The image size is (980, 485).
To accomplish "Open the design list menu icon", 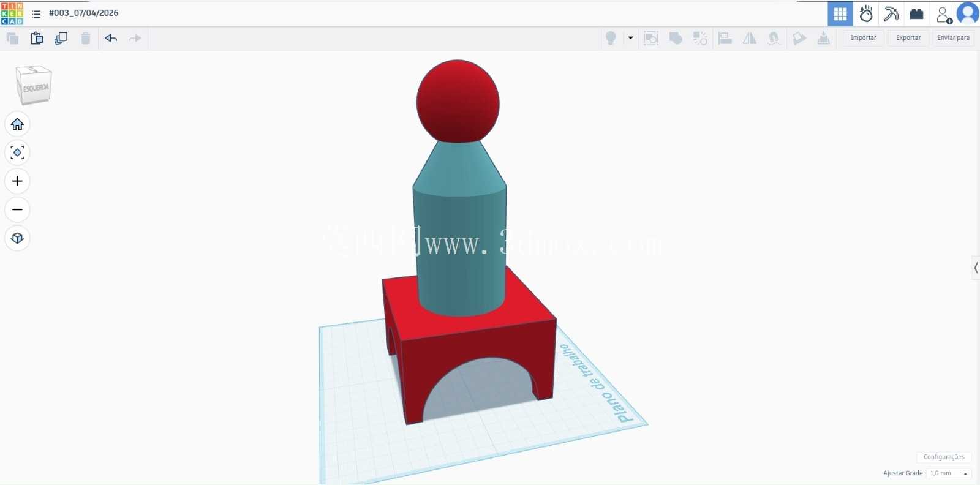I will click(36, 13).
